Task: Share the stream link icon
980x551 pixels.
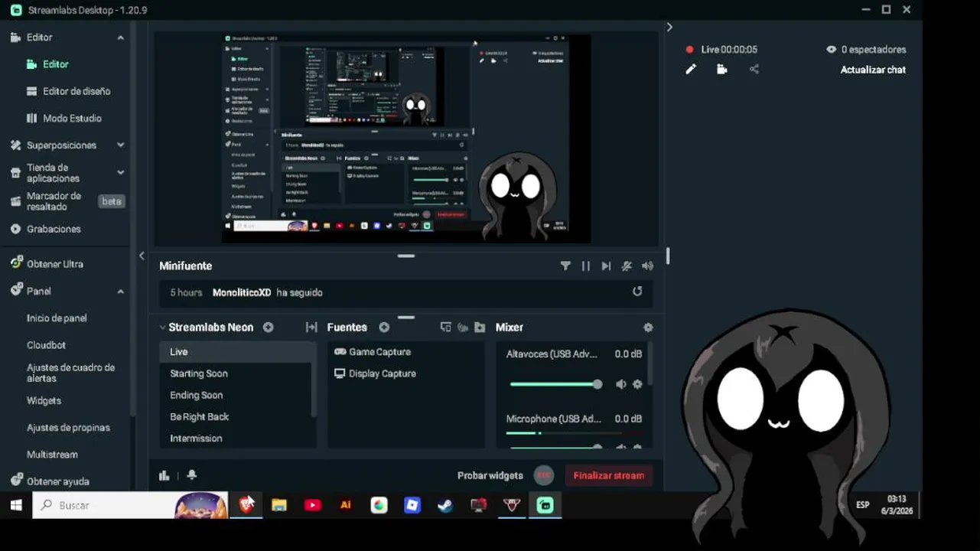Action: 754,69
